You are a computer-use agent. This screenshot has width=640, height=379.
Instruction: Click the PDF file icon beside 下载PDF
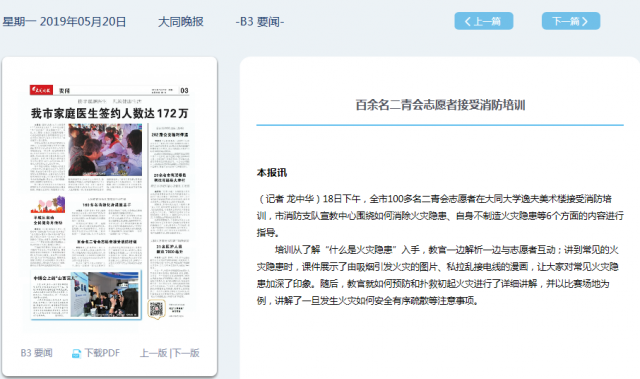(76, 354)
